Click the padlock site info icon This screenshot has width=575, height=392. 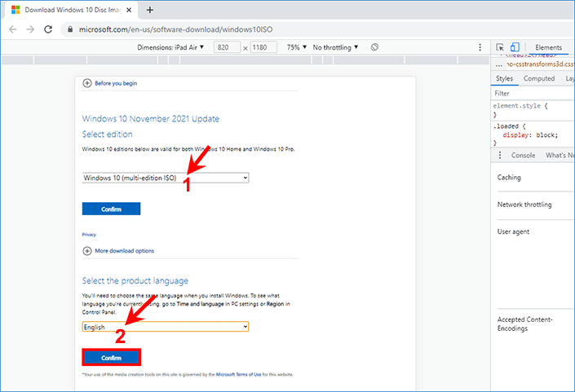click(70, 29)
